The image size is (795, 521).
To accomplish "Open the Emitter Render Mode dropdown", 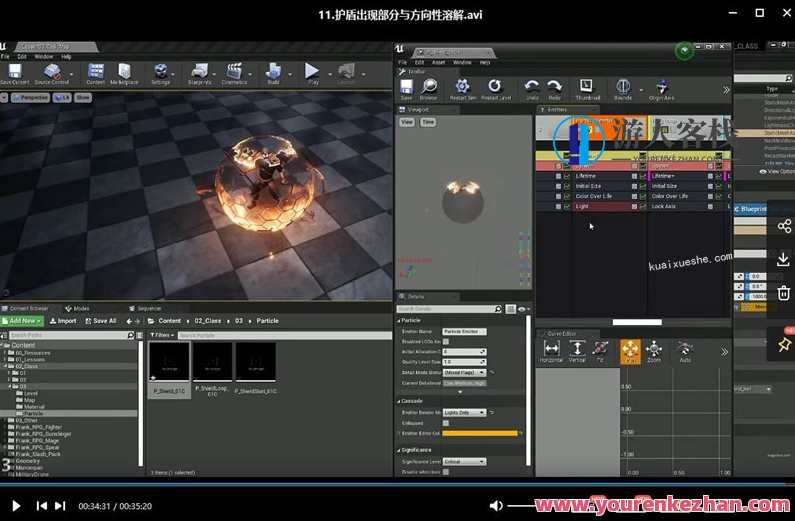I will coord(464,413).
